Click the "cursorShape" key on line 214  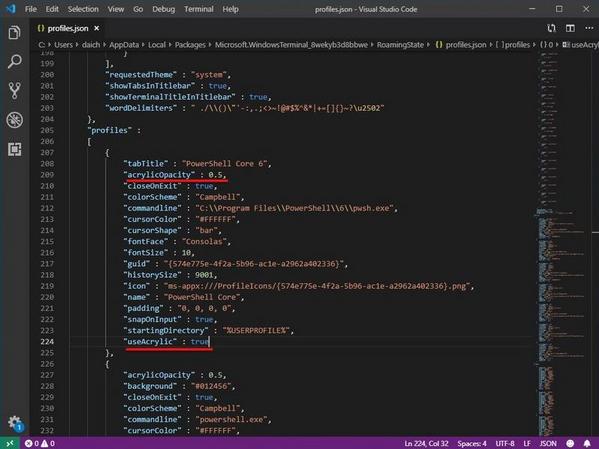coord(152,230)
